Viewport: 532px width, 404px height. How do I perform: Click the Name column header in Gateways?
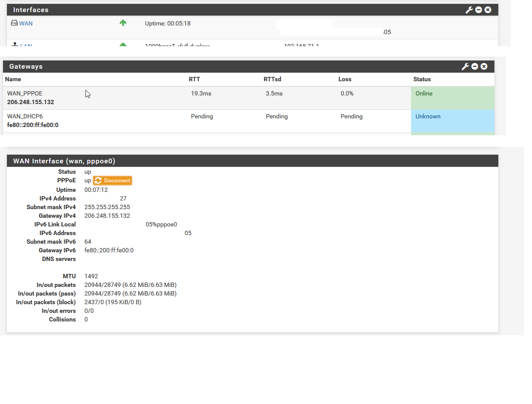13,80
